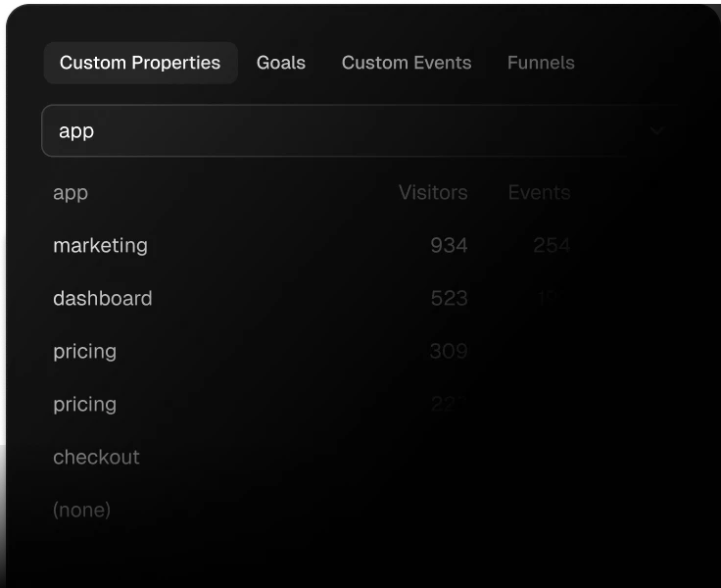Click the Events column header
Viewport: 721px width, 588px height.
click(539, 192)
